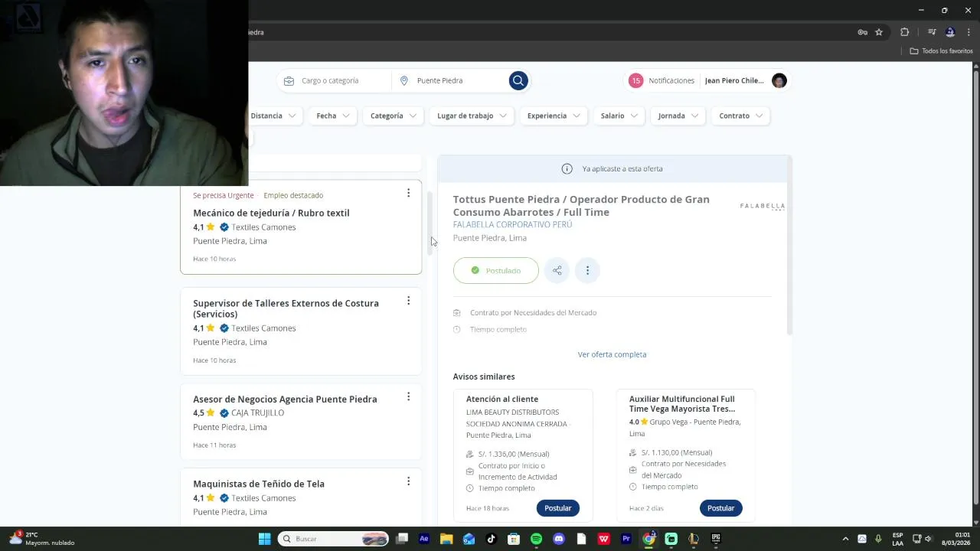Click the info icon in applied banner

coord(567,168)
